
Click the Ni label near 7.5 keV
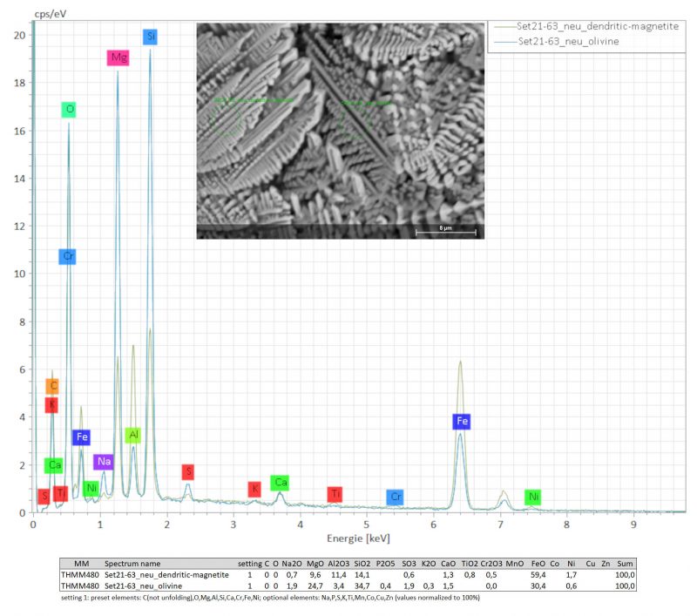pyautogui.click(x=533, y=497)
